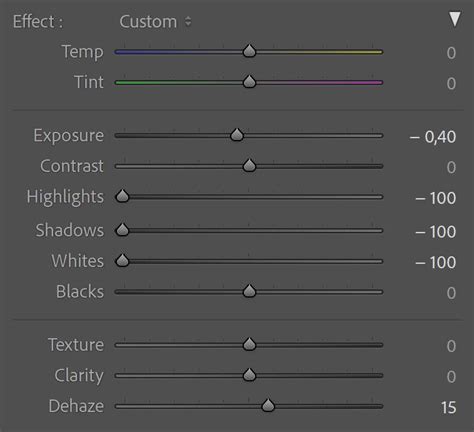
Task: Open the Effect Custom preset dropdown
Action: point(155,22)
